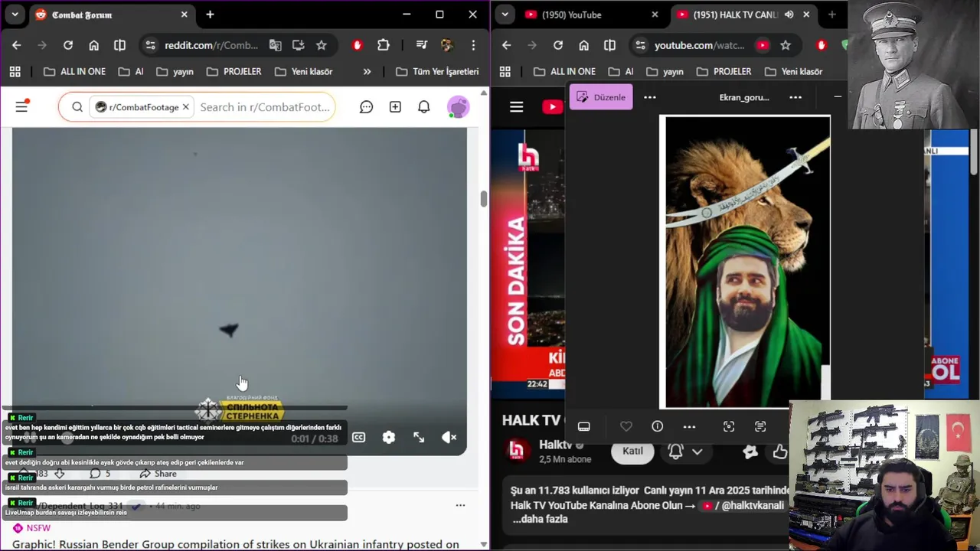Open ad blocker extension in Reddit window

coord(357,45)
